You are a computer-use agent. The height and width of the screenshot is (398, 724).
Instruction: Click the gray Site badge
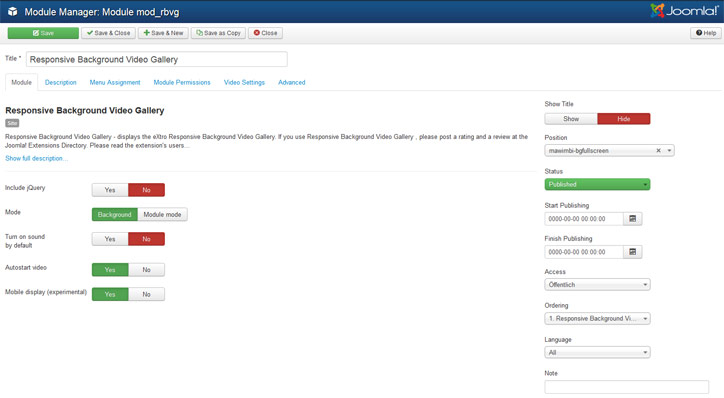12,123
